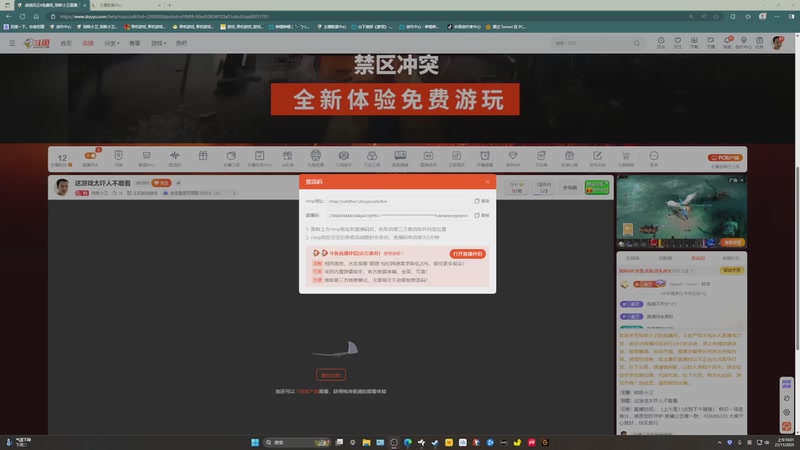Click the red floating button at right bottom edge
The image size is (800, 450).
point(787,426)
